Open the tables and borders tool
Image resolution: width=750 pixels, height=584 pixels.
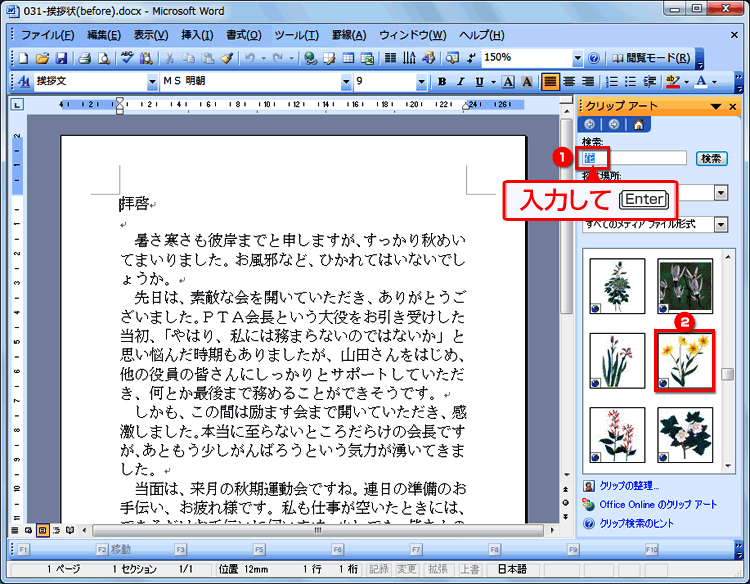(330, 58)
